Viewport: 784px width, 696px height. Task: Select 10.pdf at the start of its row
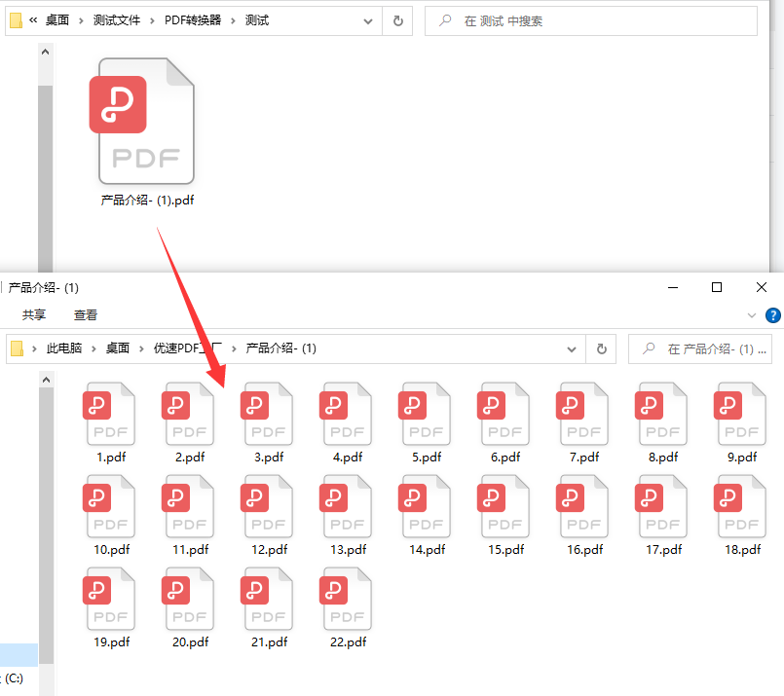click(x=109, y=506)
